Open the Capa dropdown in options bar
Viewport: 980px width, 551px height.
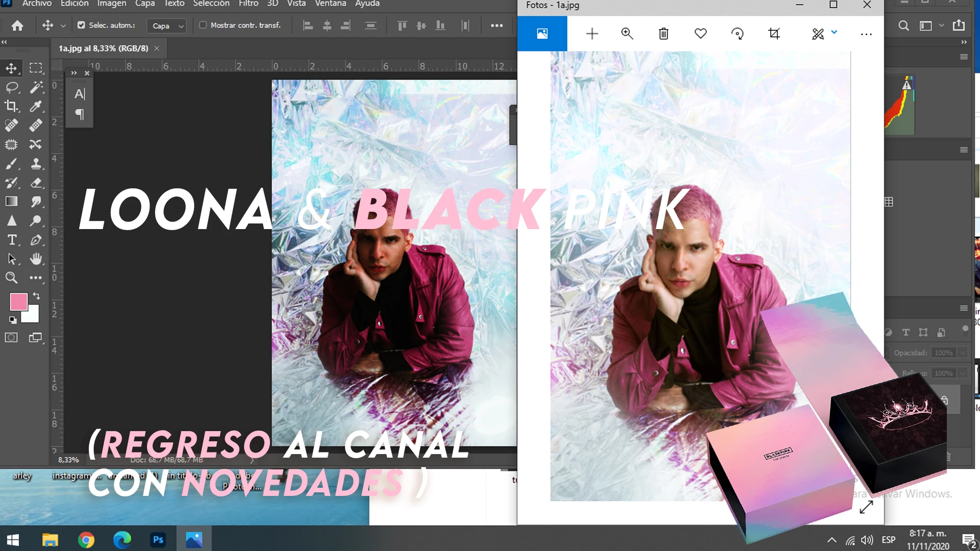[x=167, y=26]
